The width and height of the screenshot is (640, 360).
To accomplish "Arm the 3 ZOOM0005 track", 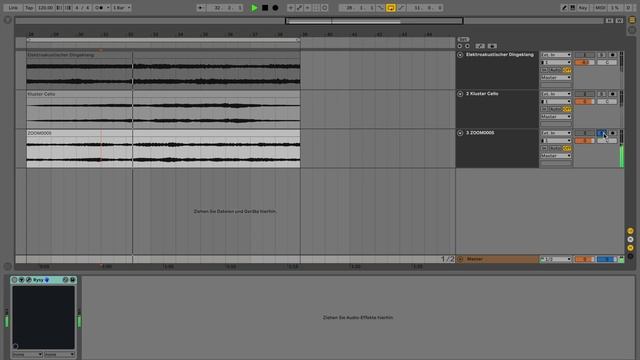I will (612, 133).
